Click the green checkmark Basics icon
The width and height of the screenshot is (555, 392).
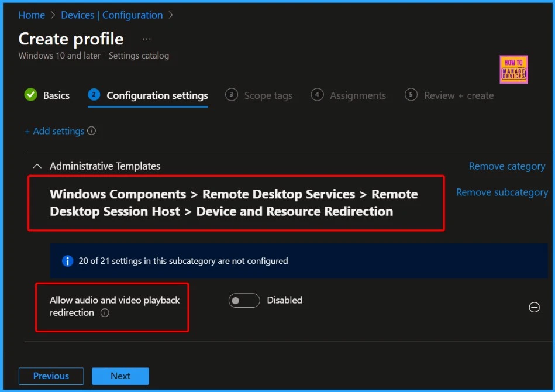click(x=31, y=95)
